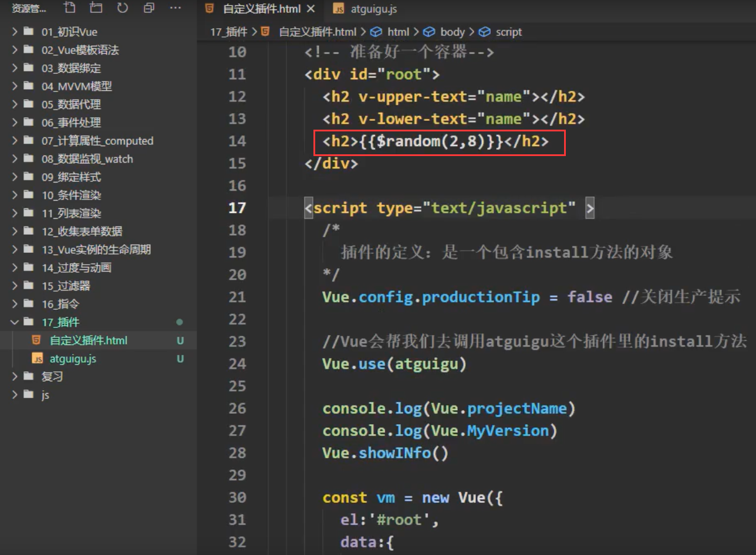Click the New File icon in explorer header

point(69,8)
